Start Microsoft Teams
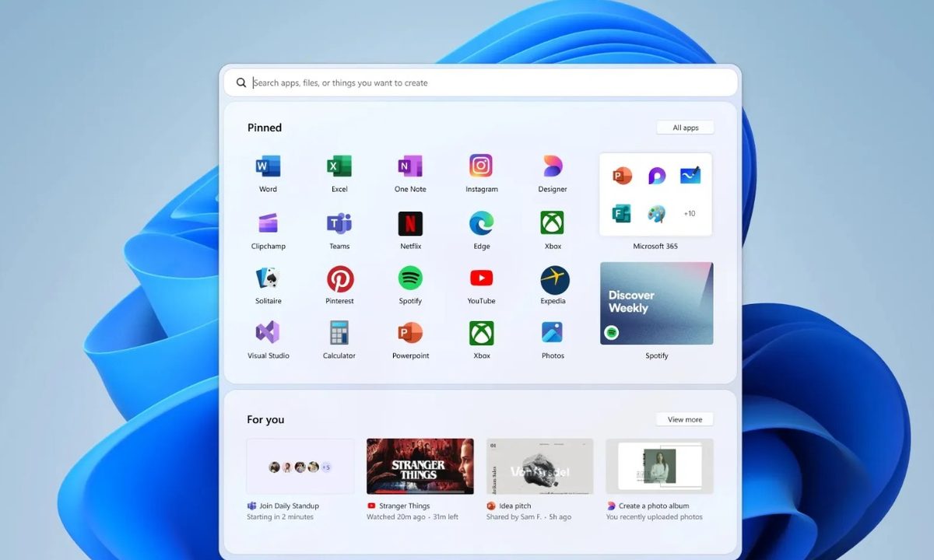 click(x=339, y=223)
